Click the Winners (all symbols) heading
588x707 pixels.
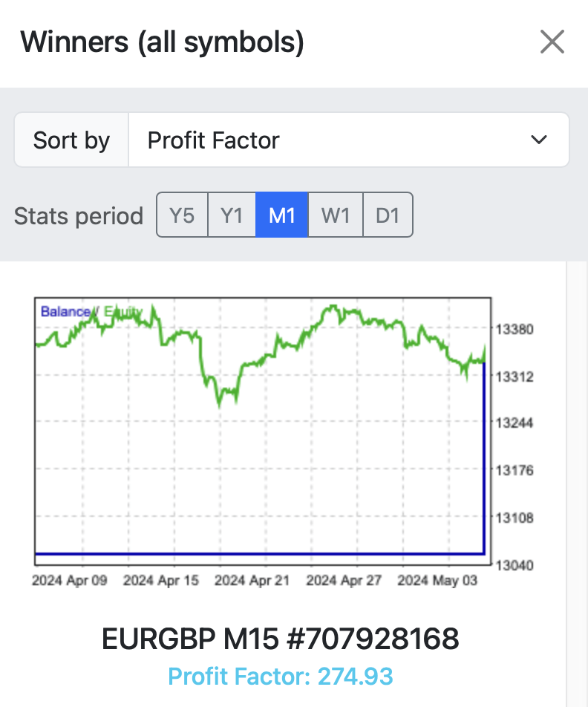click(163, 42)
